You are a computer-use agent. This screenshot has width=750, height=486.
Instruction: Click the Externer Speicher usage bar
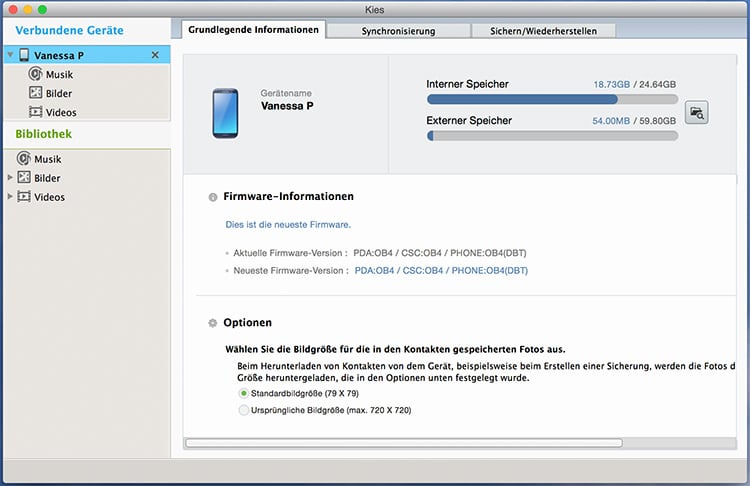(x=552, y=136)
